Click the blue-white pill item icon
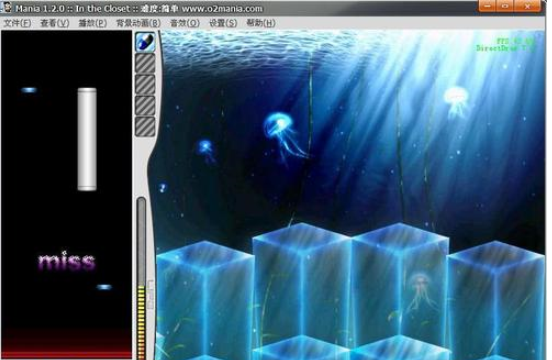The height and width of the screenshot is (360, 552). click(145, 42)
